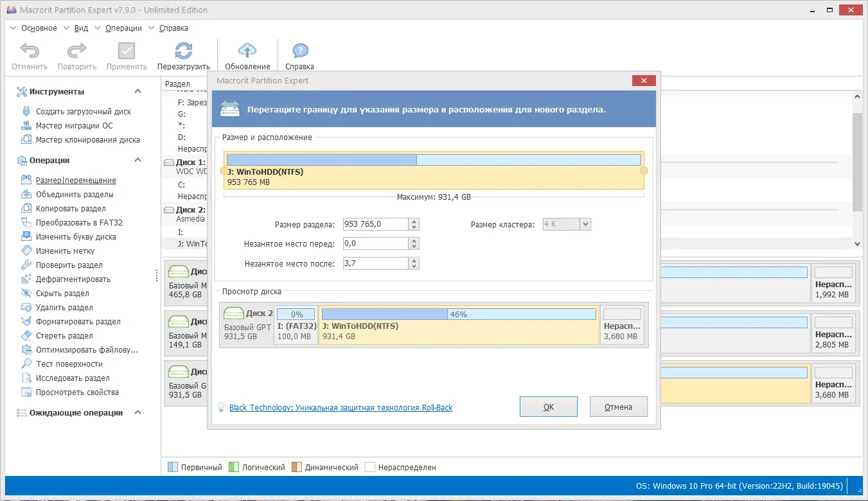Select Создать загрузочный диск icon in sidebar
Image resolution: width=868 pixels, height=501 pixels.
point(26,111)
